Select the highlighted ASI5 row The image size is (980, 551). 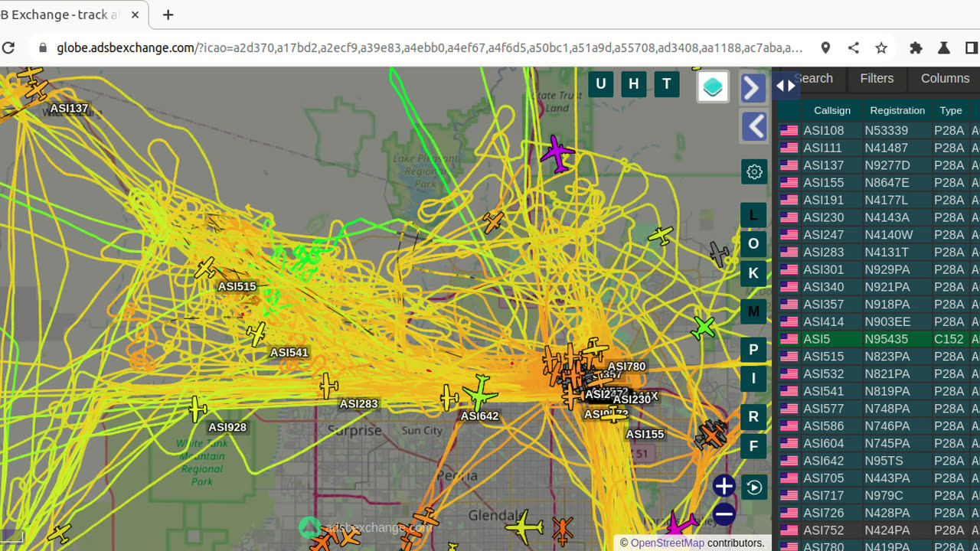[879, 339]
